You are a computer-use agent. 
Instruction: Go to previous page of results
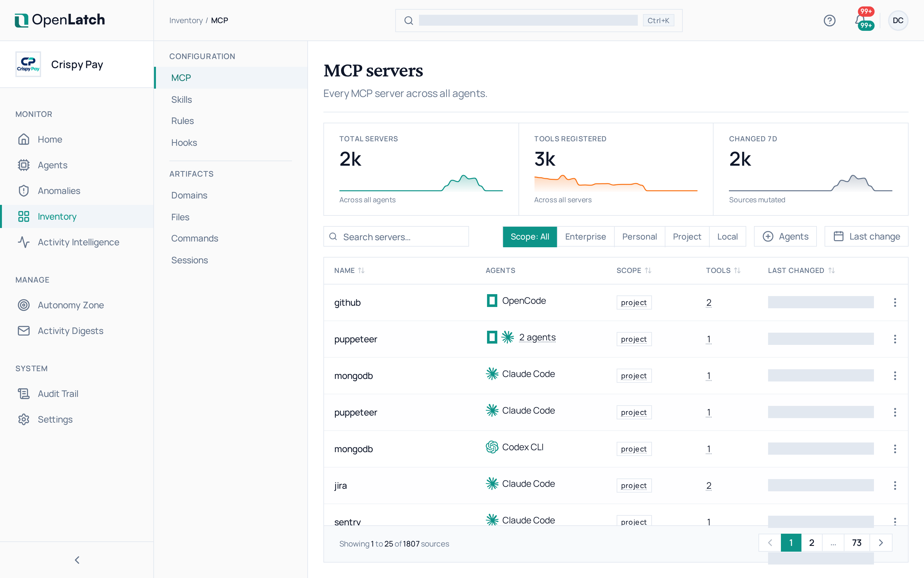click(x=770, y=543)
